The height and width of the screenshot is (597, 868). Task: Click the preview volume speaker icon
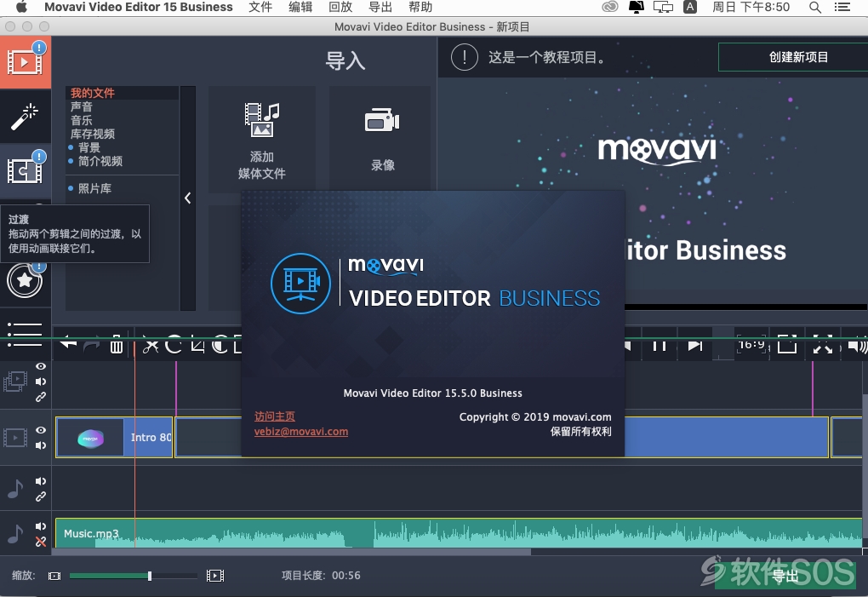(858, 346)
